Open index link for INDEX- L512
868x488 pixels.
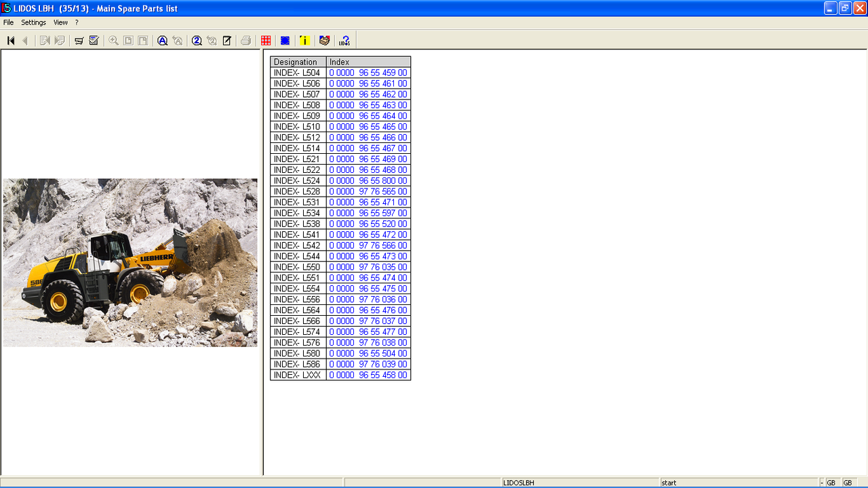(x=368, y=138)
